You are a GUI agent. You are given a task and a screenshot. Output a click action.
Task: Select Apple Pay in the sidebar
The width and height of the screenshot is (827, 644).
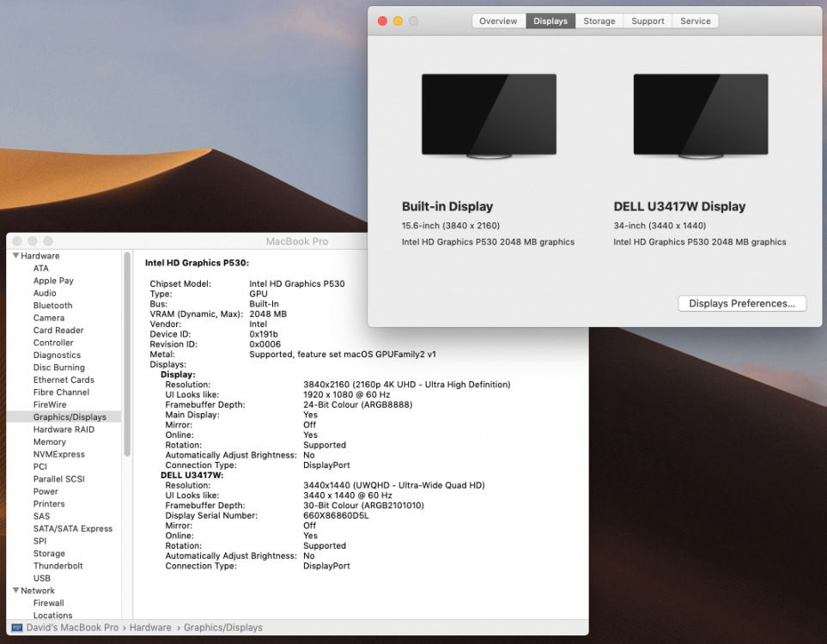53,281
